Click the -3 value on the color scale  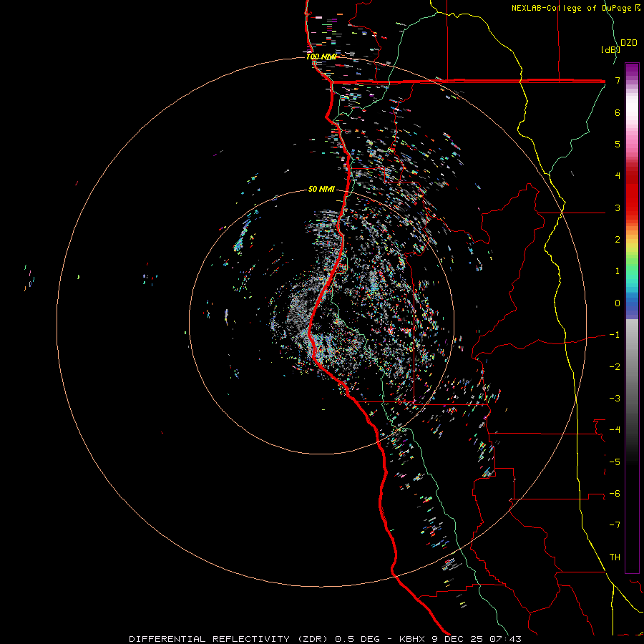click(x=615, y=399)
